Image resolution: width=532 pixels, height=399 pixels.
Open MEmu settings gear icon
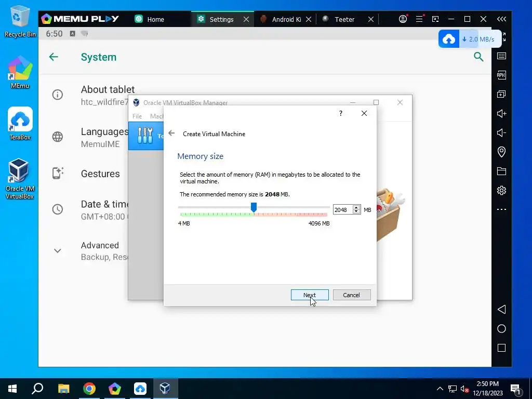501,190
